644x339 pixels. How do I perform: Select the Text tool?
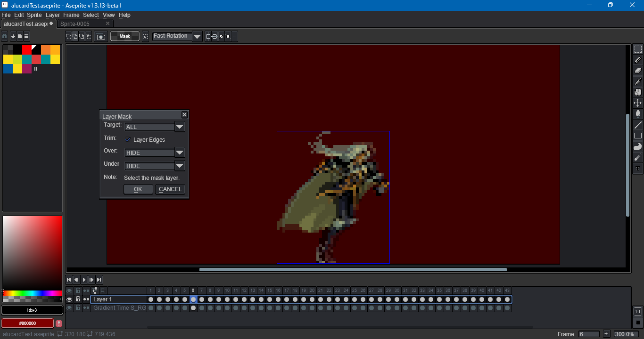pyautogui.click(x=638, y=169)
